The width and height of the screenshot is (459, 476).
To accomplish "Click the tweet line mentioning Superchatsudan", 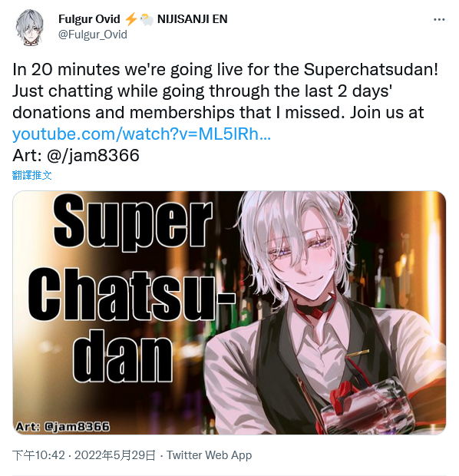I will (x=225, y=70).
